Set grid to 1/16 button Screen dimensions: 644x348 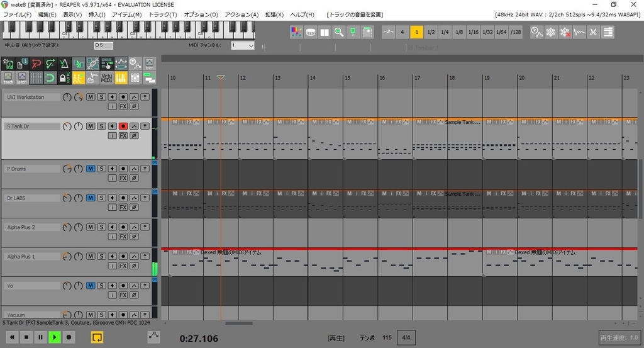pyautogui.click(x=473, y=32)
